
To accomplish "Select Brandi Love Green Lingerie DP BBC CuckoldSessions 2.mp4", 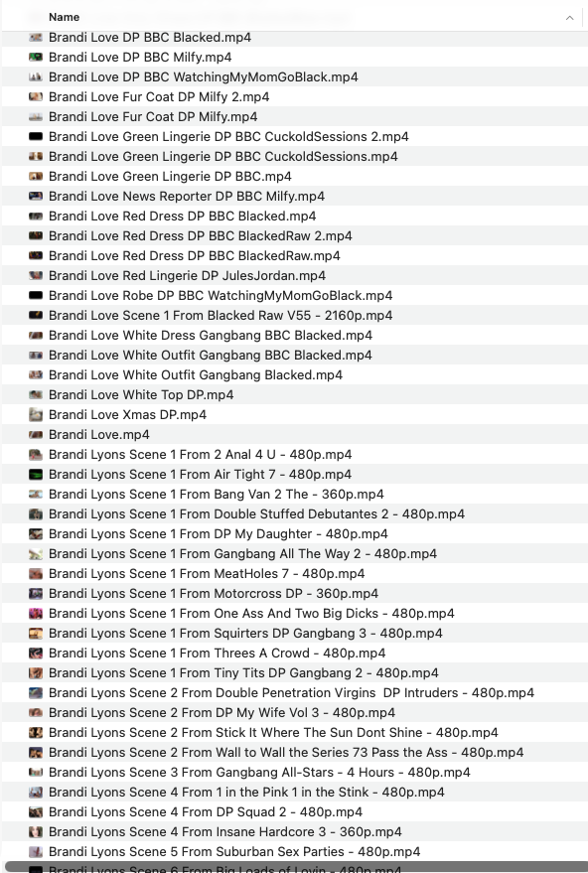I will tap(228, 137).
